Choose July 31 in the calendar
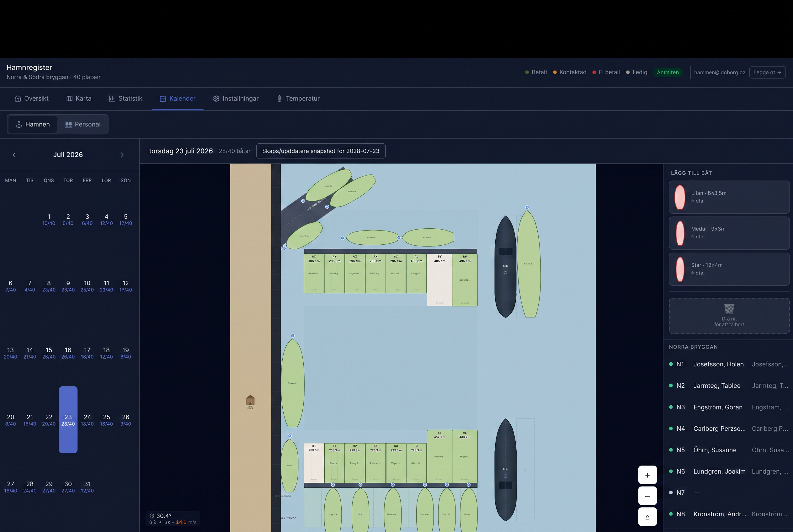793x532 pixels. click(x=87, y=487)
